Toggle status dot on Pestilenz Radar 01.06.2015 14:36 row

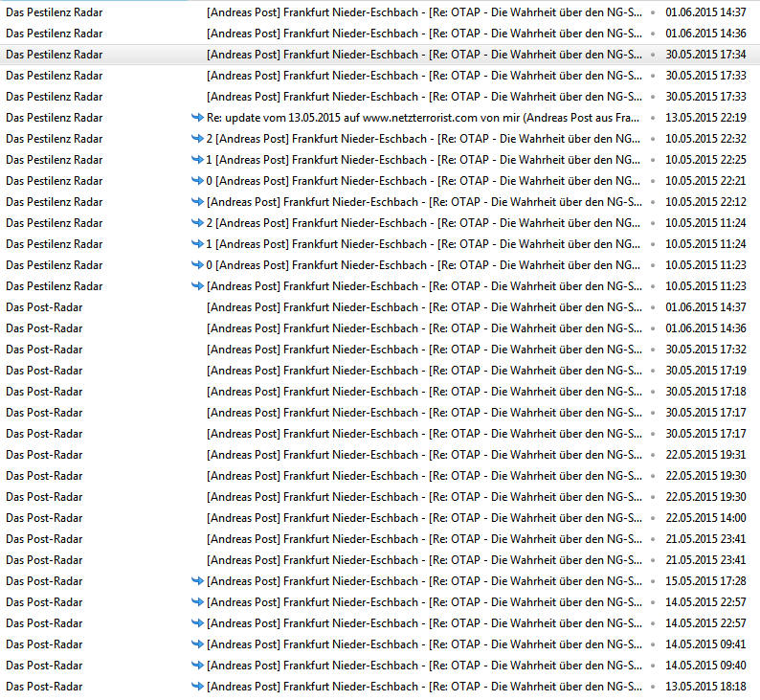click(653, 34)
